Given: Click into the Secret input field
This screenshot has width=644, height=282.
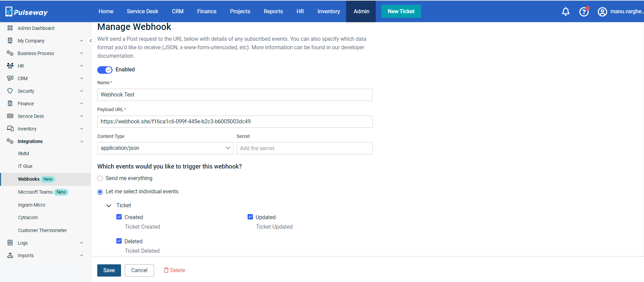Looking at the screenshot, I should (x=304, y=148).
